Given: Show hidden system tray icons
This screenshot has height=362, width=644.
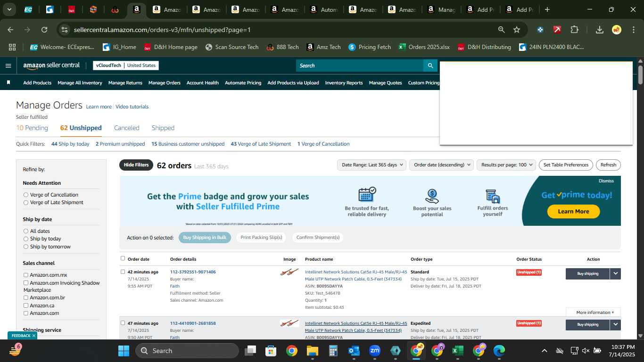Looking at the screenshot, I should [544, 351].
